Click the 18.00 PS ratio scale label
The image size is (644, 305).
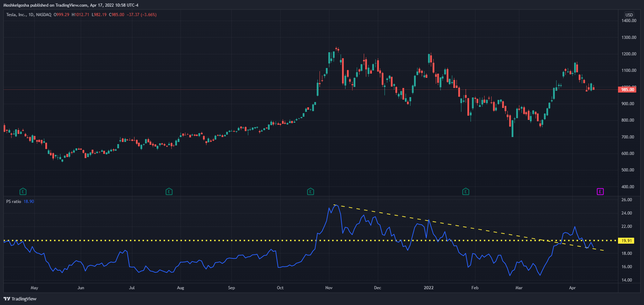[x=627, y=253]
